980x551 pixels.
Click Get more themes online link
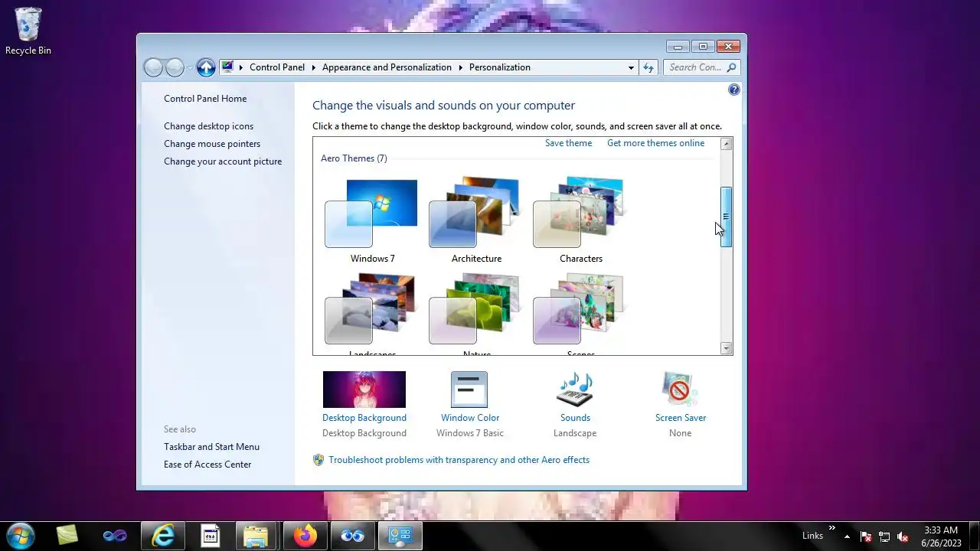tap(655, 143)
